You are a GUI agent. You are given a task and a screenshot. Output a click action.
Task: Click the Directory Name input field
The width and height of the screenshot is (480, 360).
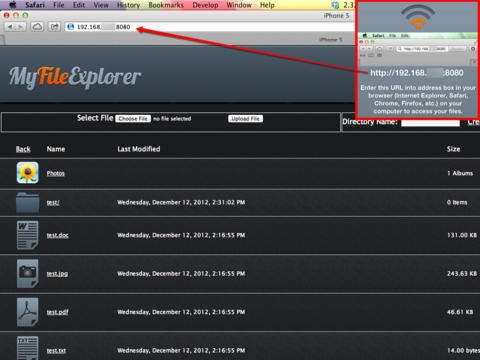[x=430, y=122]
